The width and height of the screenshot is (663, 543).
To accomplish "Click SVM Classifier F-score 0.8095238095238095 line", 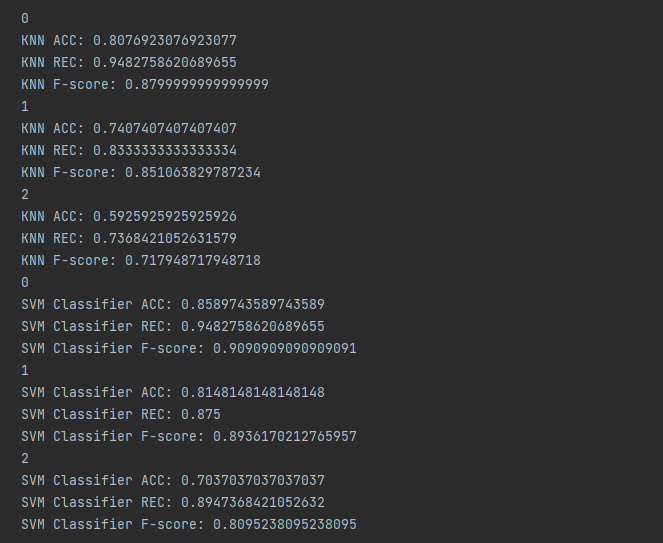I will coord(189,525).
